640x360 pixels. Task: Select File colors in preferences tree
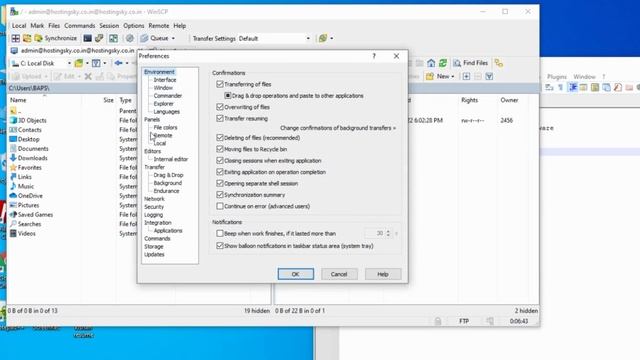165,128
